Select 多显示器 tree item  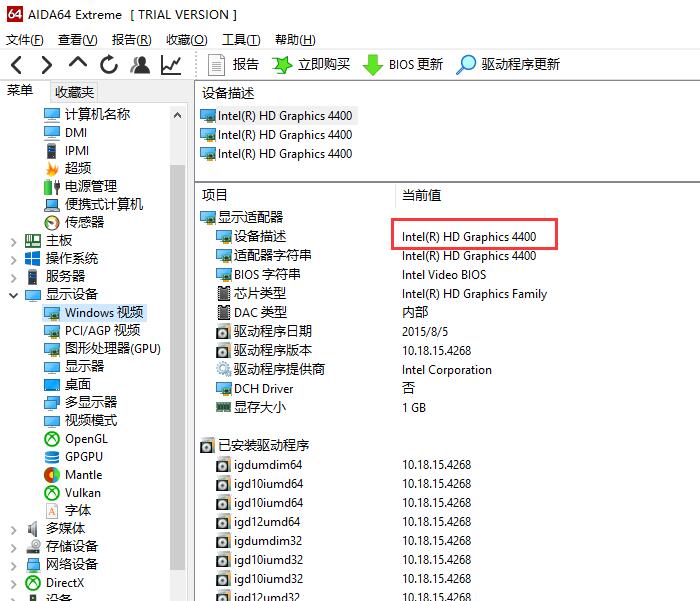click(80, 403)
